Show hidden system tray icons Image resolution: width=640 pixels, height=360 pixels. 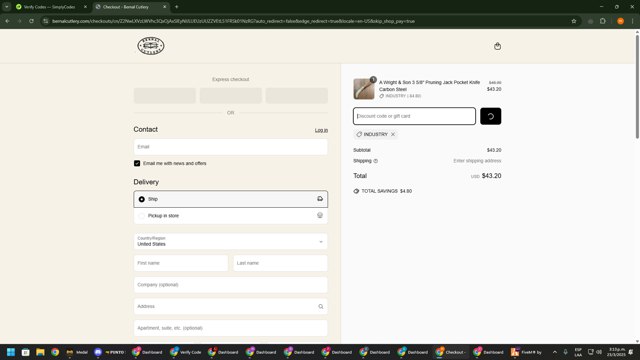point(555,352)
